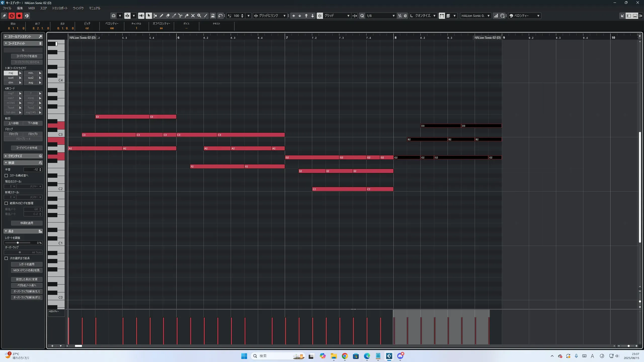The image size is (644, 362).
Task: Adjust the レガートを調整 slider handle
Action: pyautogui.click(x=18, y=243)
